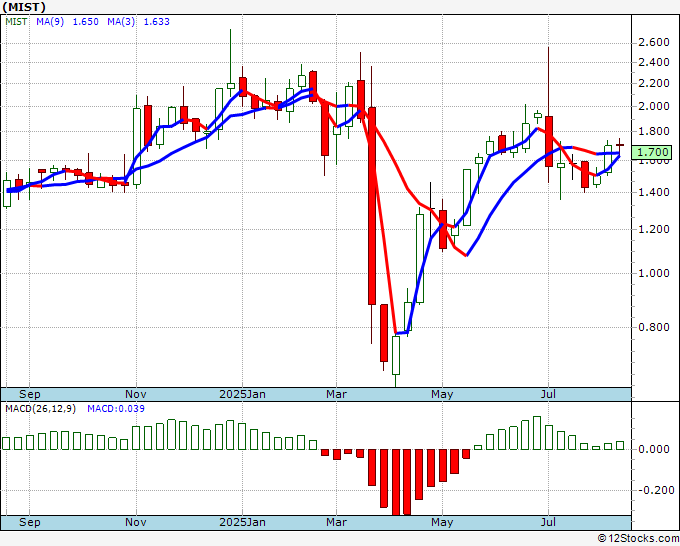Click the MACD(26,12,9) indicator label

click(x=40, y=409)
